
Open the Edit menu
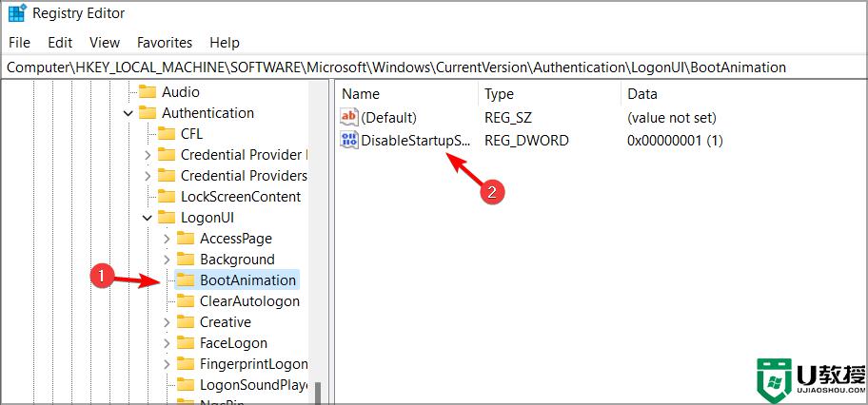point(60,43)
